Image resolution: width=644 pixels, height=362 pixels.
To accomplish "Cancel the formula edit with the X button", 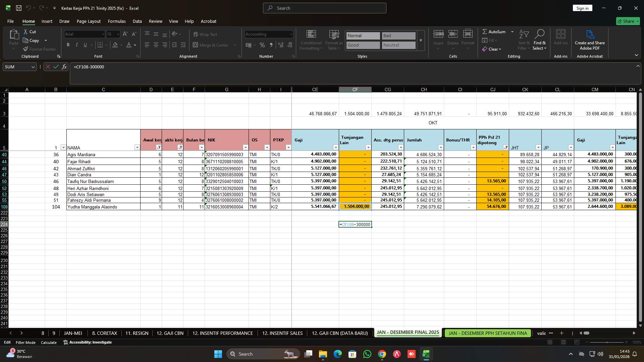I will 48,67.
